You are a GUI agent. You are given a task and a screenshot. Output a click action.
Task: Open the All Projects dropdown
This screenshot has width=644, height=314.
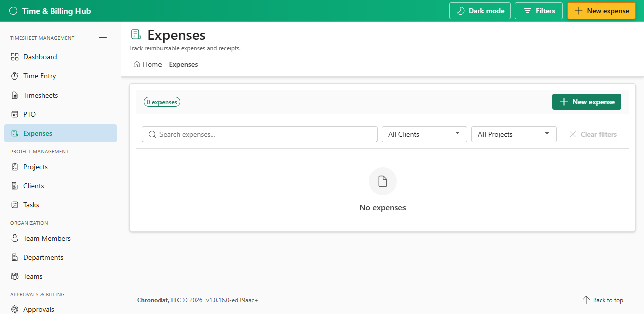(514, 134)
